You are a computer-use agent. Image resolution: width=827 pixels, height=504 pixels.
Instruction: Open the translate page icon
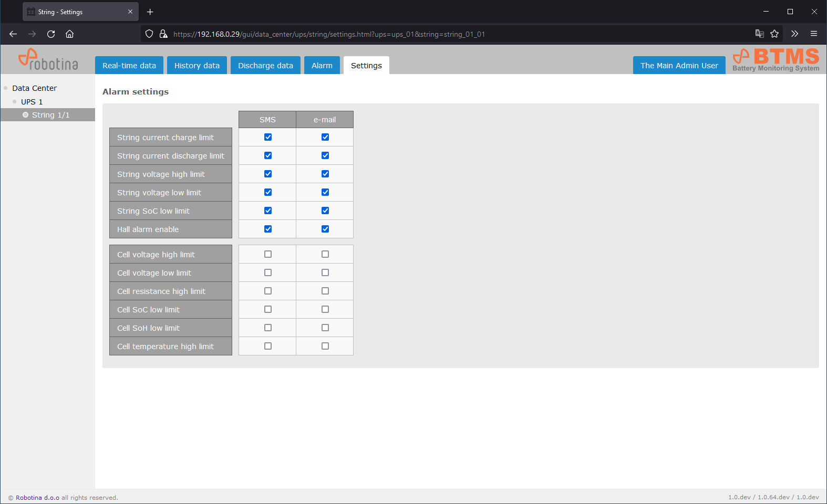tap(759, 34)
